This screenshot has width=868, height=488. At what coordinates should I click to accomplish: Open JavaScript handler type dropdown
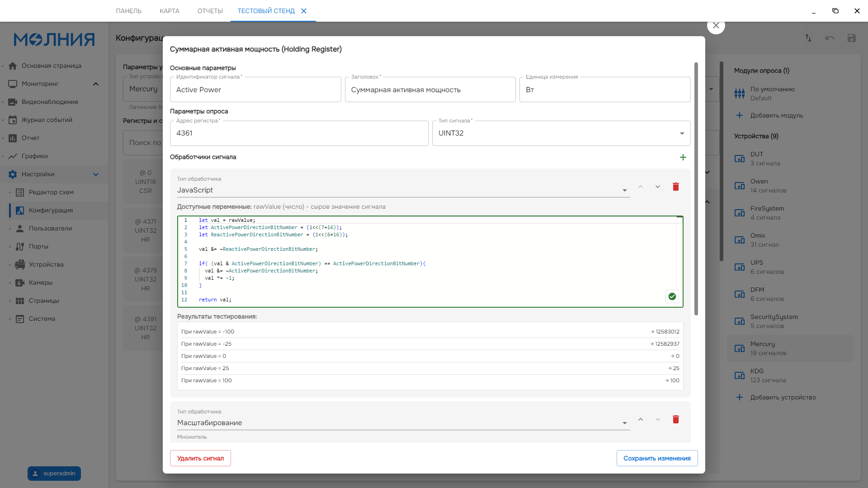(402, 190)
